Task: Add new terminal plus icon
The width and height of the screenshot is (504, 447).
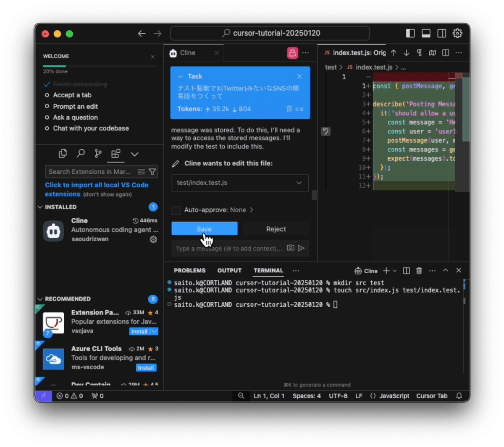Action: (386, 271)
